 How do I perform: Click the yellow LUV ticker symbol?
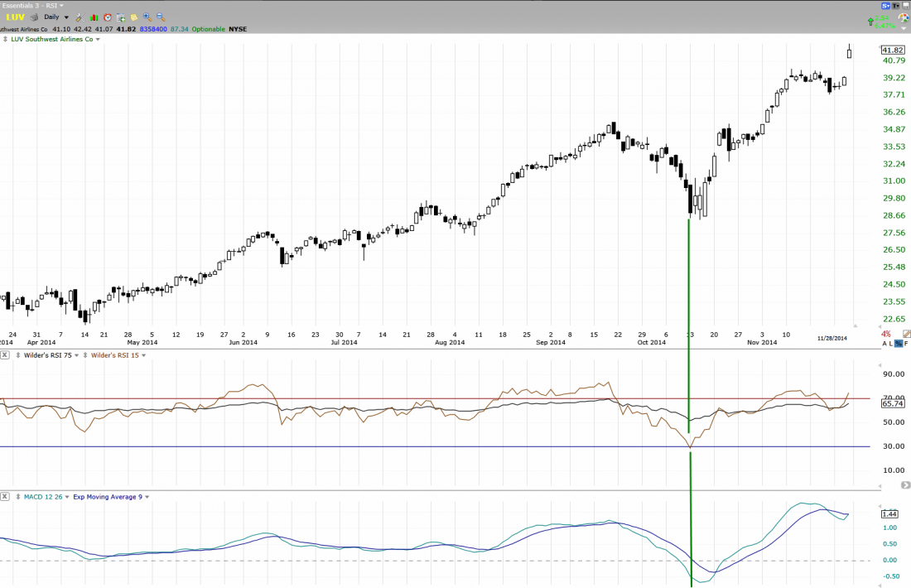[16, 17]
